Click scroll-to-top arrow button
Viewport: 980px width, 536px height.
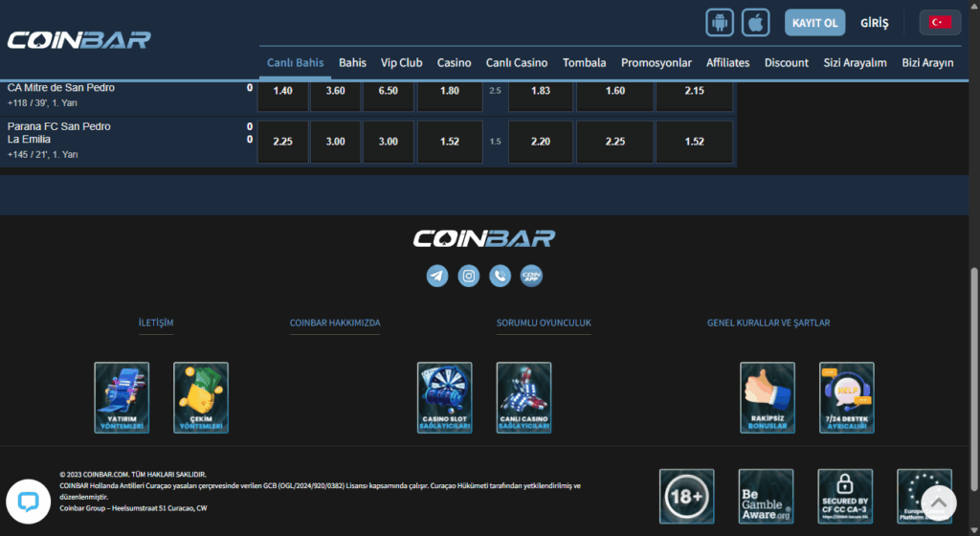point(938,502)
